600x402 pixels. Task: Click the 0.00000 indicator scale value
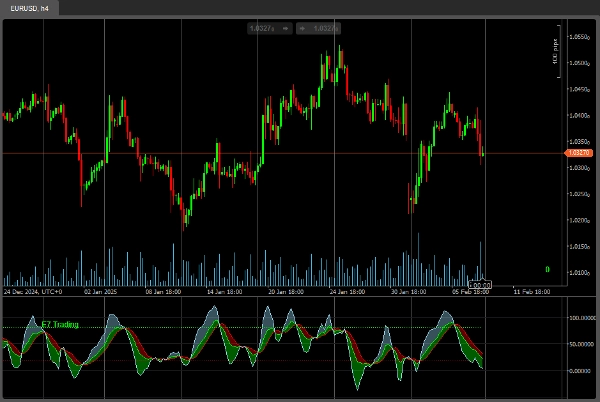pos(582,371)
